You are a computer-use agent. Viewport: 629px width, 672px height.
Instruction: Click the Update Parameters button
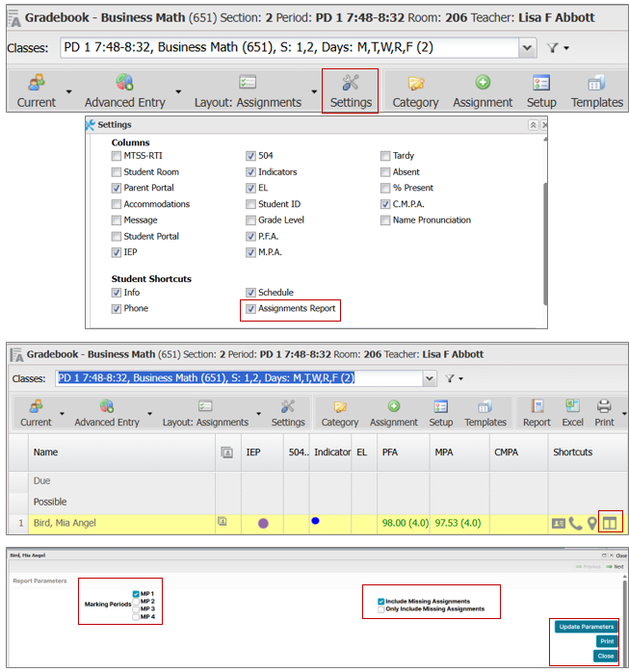585,627
